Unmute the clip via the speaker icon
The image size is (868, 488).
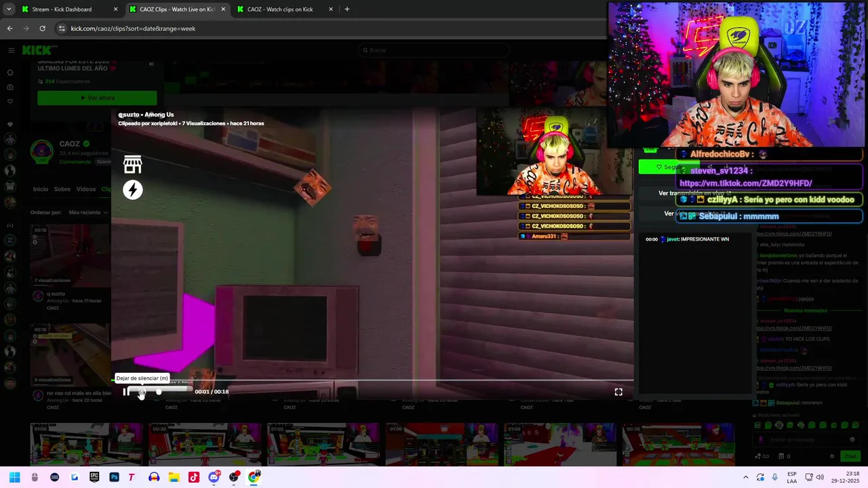(x=141, y=392)
